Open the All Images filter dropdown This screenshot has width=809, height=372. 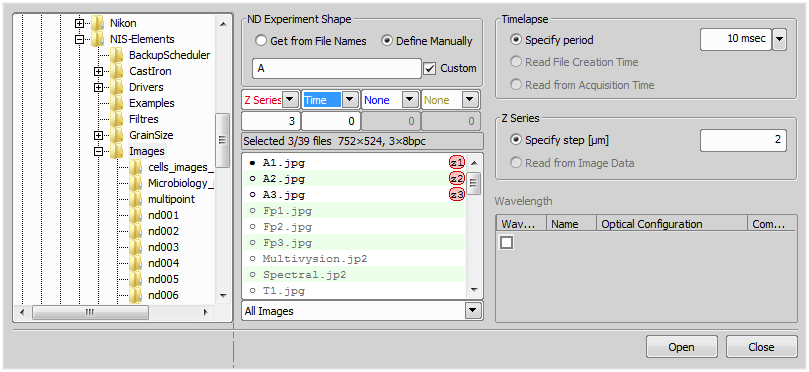471,311
